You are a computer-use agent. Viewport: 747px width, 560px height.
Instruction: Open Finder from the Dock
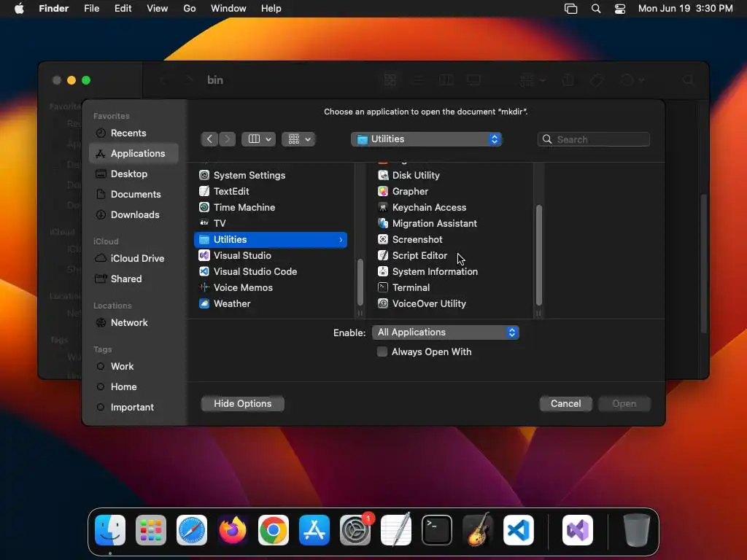tap(110, 530)
